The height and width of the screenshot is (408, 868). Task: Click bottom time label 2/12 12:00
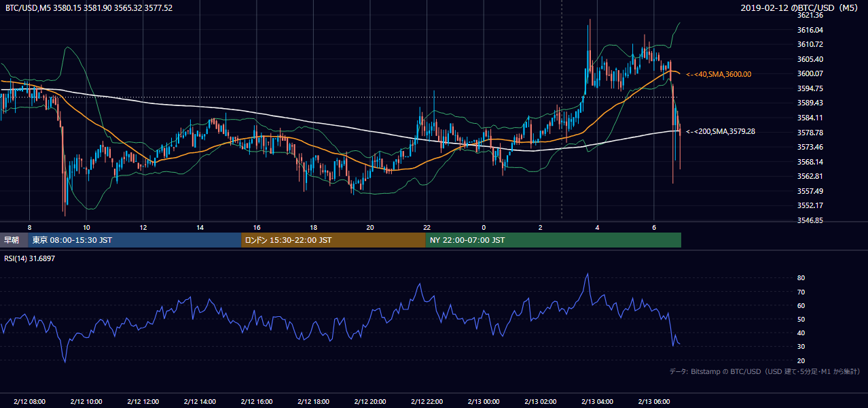[x=143, y=402]
